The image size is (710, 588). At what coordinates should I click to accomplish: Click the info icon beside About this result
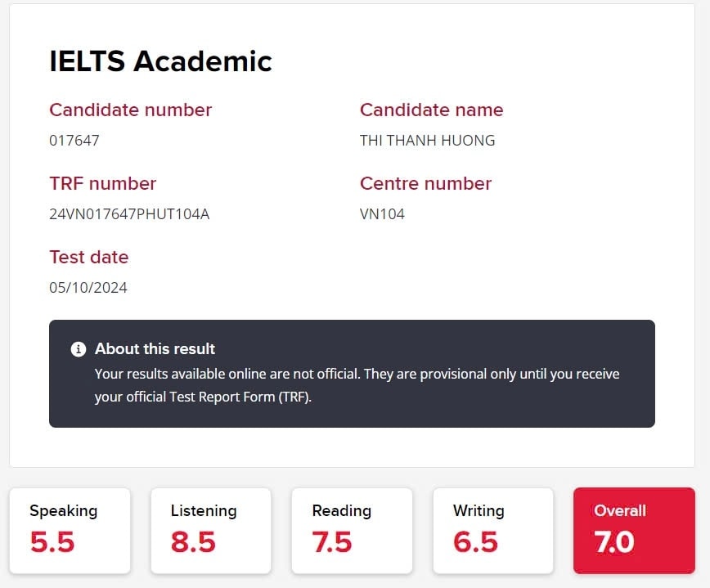point(79,349)
